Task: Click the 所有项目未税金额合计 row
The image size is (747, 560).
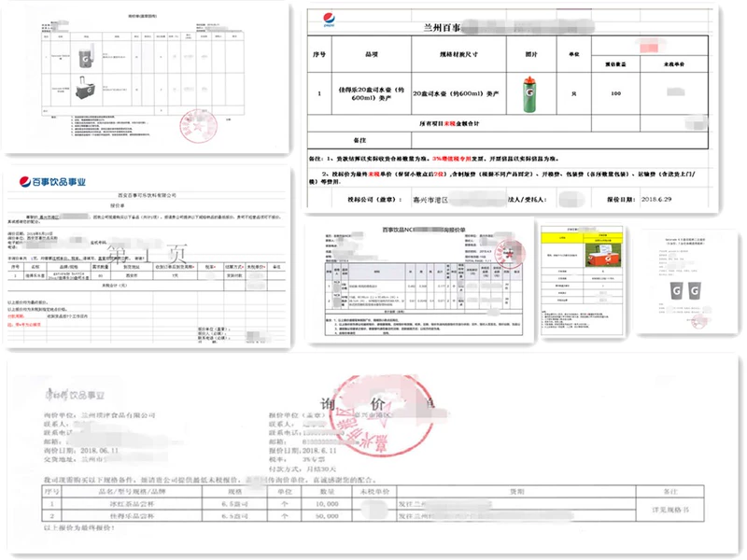Action: tap(449, 123)
